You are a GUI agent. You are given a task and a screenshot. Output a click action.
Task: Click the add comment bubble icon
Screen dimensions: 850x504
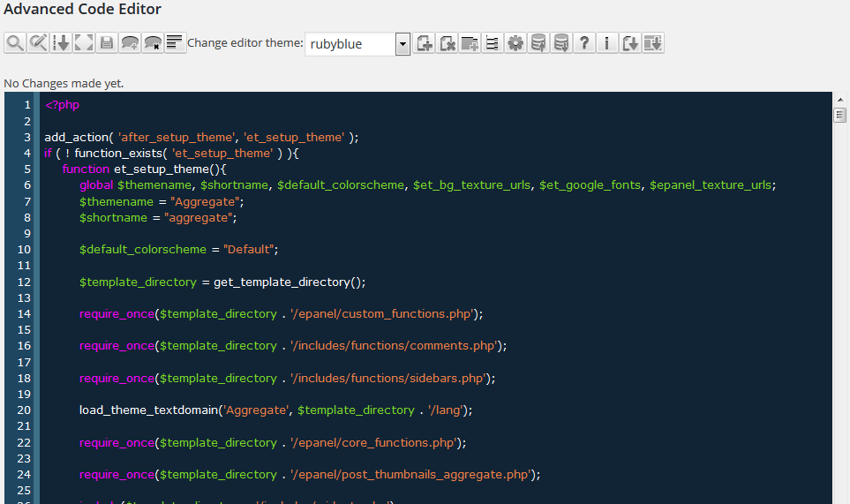tap(130, 43)
